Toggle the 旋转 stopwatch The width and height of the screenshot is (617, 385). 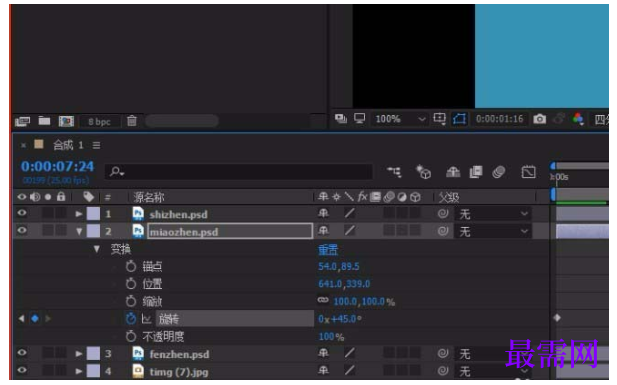point(131,318)
